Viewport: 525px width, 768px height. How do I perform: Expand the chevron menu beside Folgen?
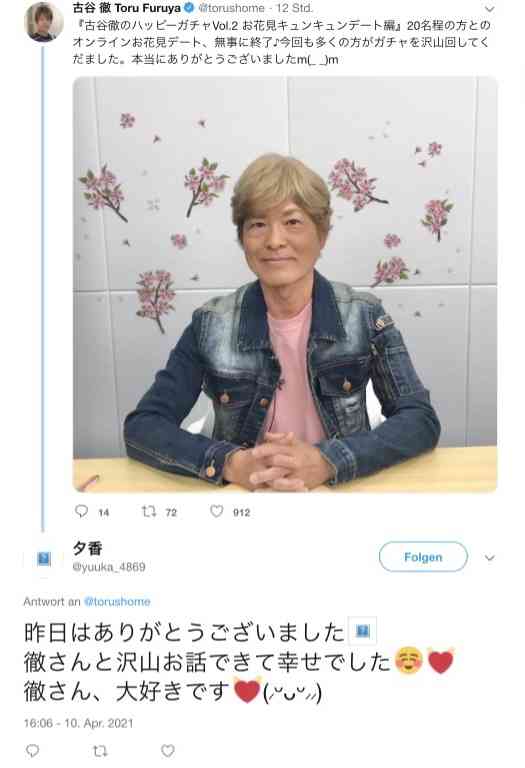pyautogui.click(x=489, y=557)
